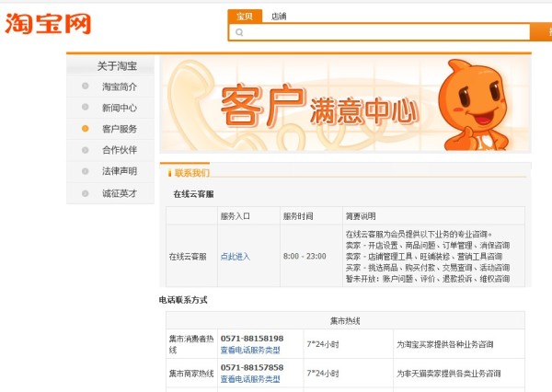Click the 集市商家热线 row label

191,374
